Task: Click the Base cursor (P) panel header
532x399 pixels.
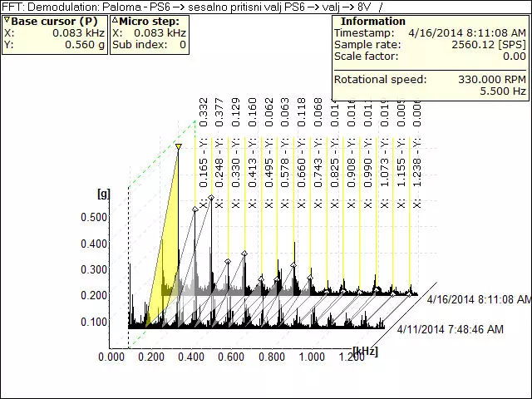Action: (x=54, y=21)
